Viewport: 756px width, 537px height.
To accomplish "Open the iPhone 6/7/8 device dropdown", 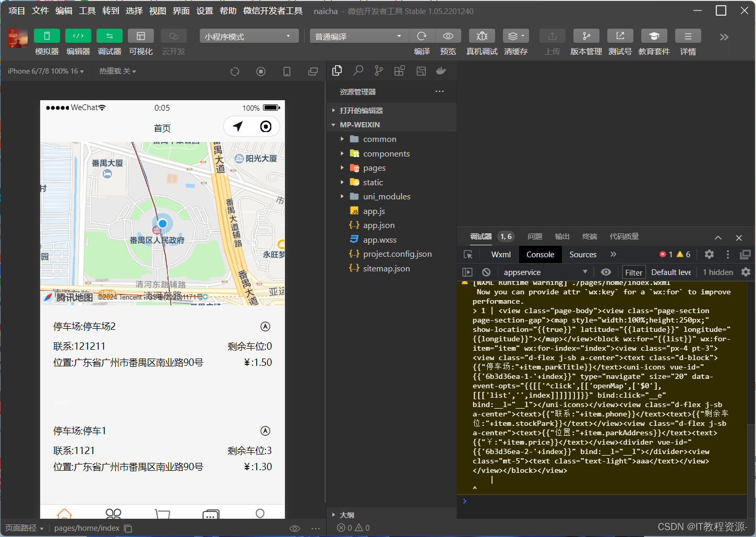I will (x=46, y=71).
